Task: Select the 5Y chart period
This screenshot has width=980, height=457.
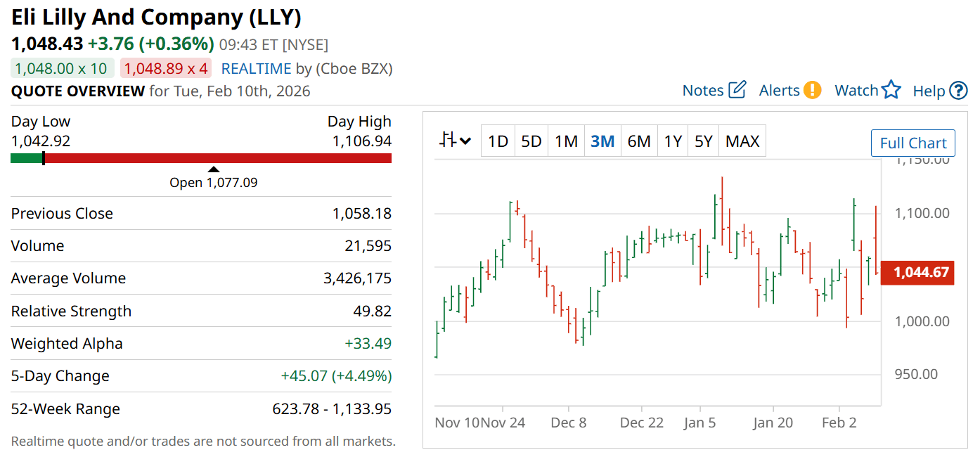Action: pos(704,141)
